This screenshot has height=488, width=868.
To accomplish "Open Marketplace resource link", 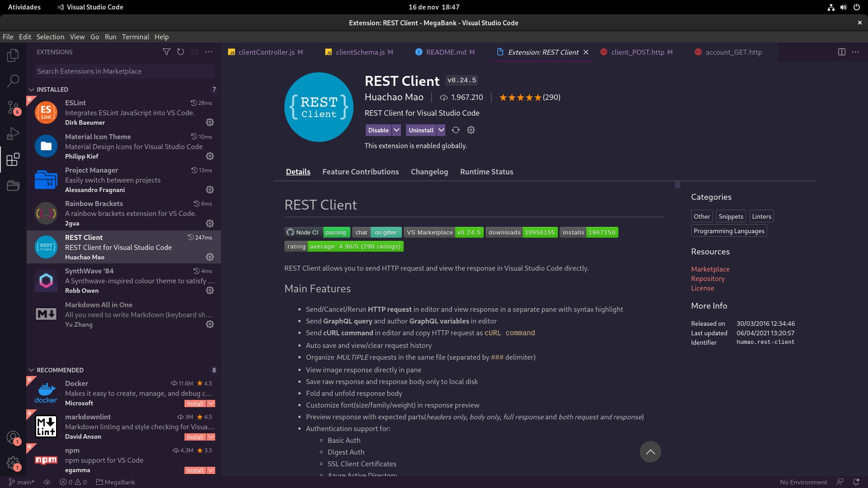I will pyautogui.click(x=710, y=269).
